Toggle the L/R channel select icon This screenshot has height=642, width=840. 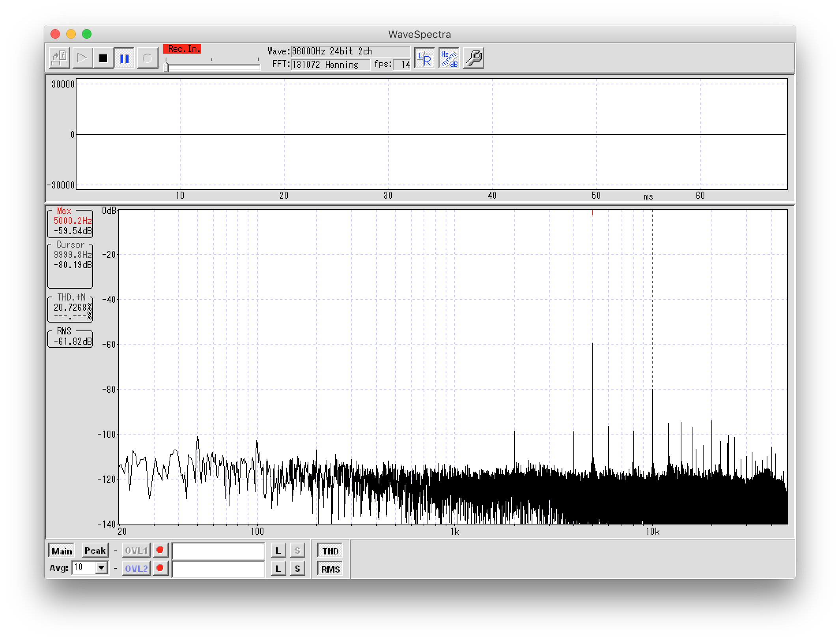tap(425, 59)
